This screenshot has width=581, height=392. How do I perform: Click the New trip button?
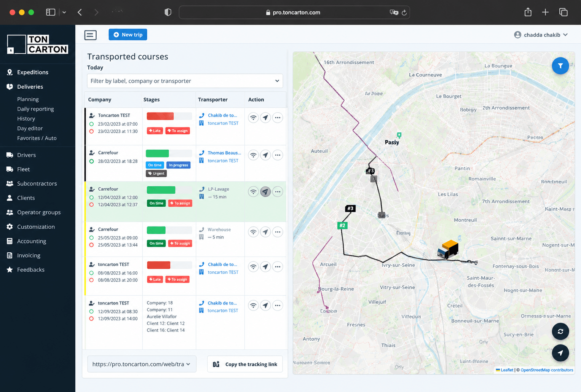128,35
